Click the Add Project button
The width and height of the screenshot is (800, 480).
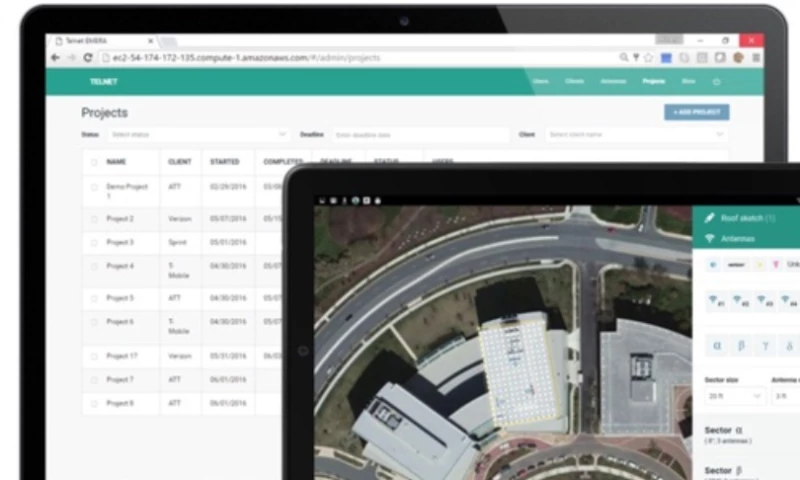click(x=696, y=112)
